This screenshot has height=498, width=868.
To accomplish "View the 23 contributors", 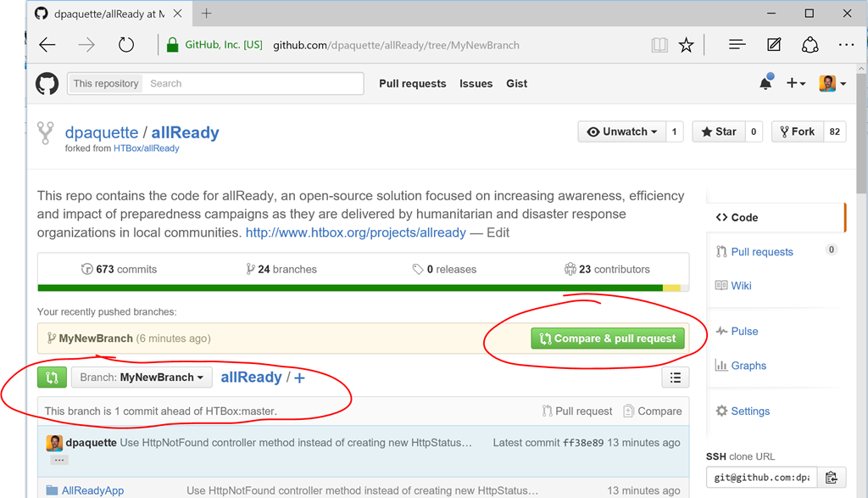I will (607, 269).
